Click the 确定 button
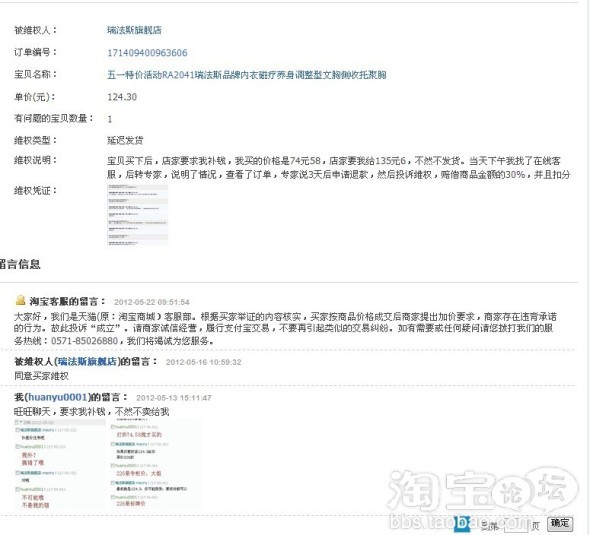The height and width of the screenshot is (535, 590). click(560, 523)
